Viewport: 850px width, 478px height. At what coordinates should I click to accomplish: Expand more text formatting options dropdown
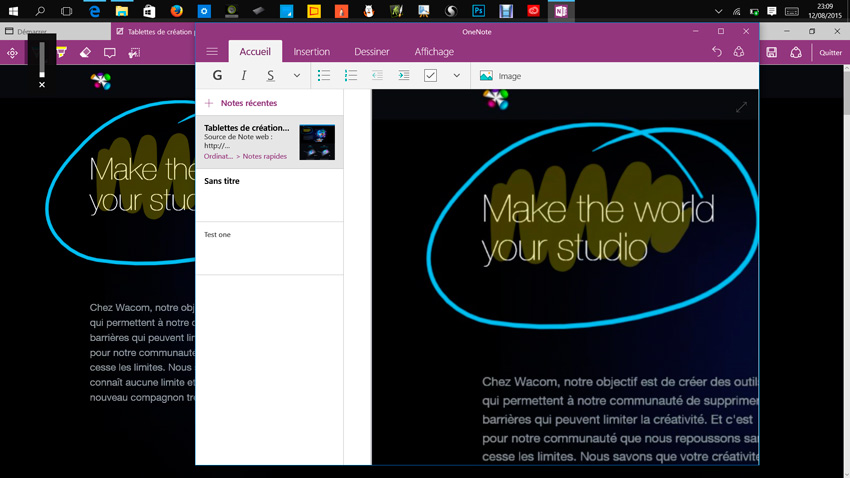point(297,75)
